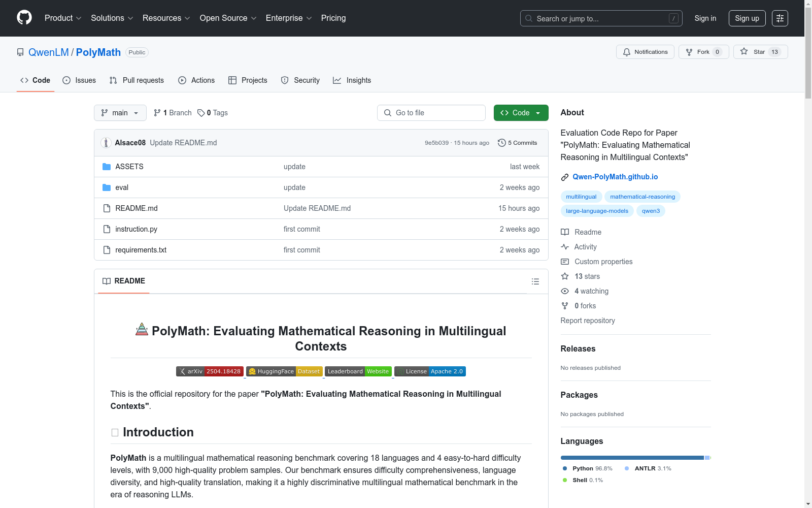Open the appearance settings icon in header
The width and height of the screenshot is (812, 508).
(780, 18)
